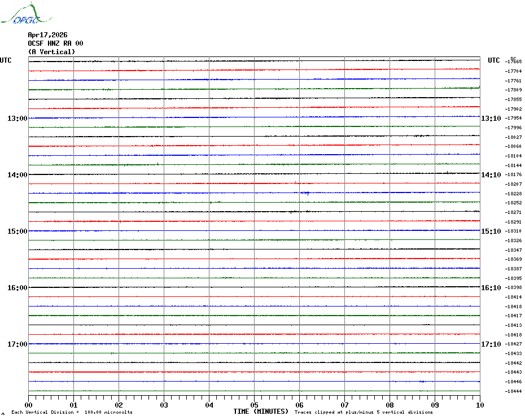Click the 16:00 label on left axis

(x=17, y=288)
